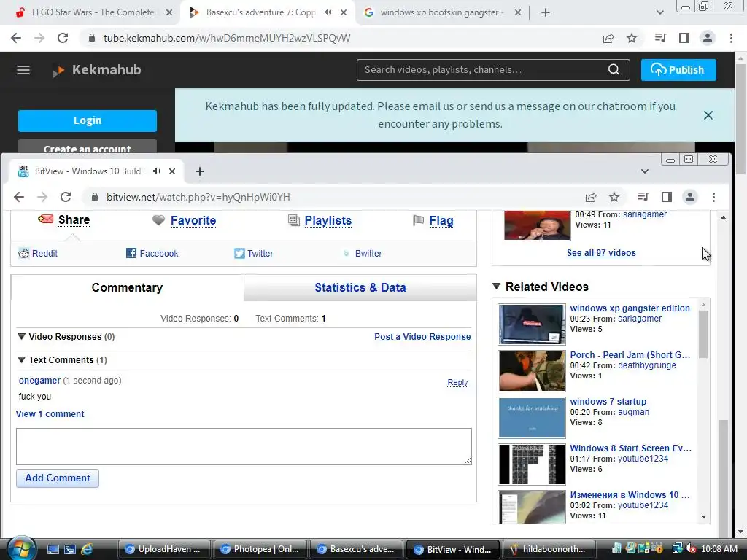Switch to LEGO Star Wars tab
Image resolution: width=747 pixels, height=560 pixels.
pos(93,12)
